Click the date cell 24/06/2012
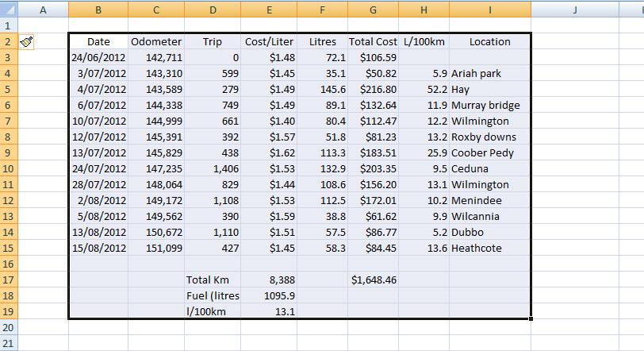644x351 pixels. (98, 58)
